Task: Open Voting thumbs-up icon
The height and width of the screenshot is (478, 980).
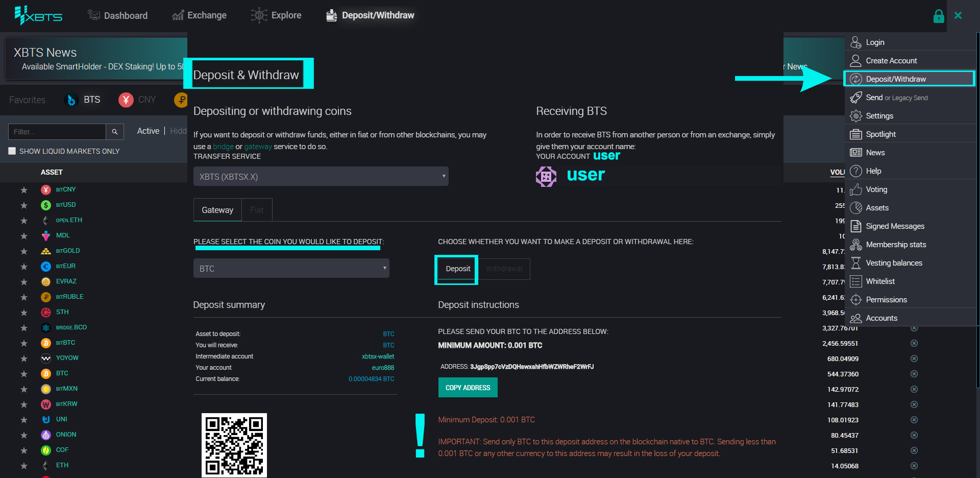Action: 856,189
